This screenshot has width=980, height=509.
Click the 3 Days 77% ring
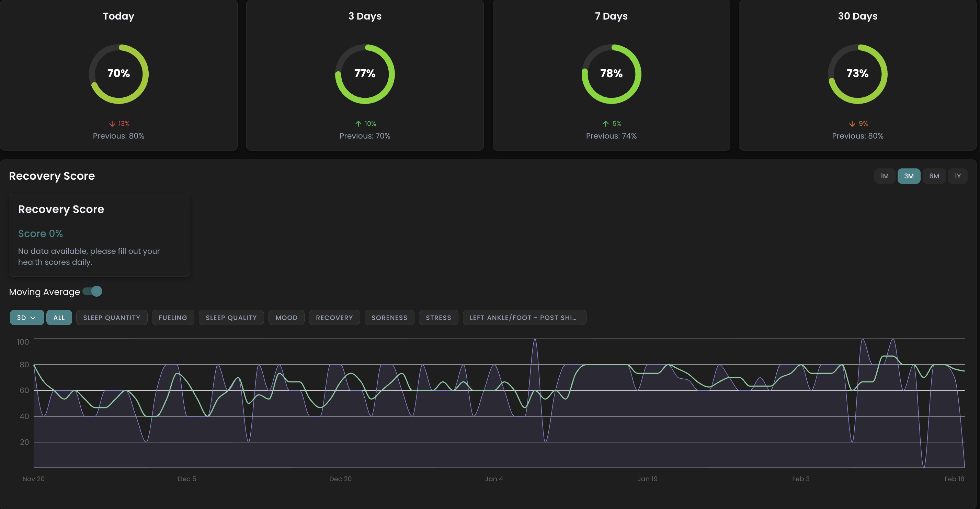pyautogui.click(x=365, y=74)
